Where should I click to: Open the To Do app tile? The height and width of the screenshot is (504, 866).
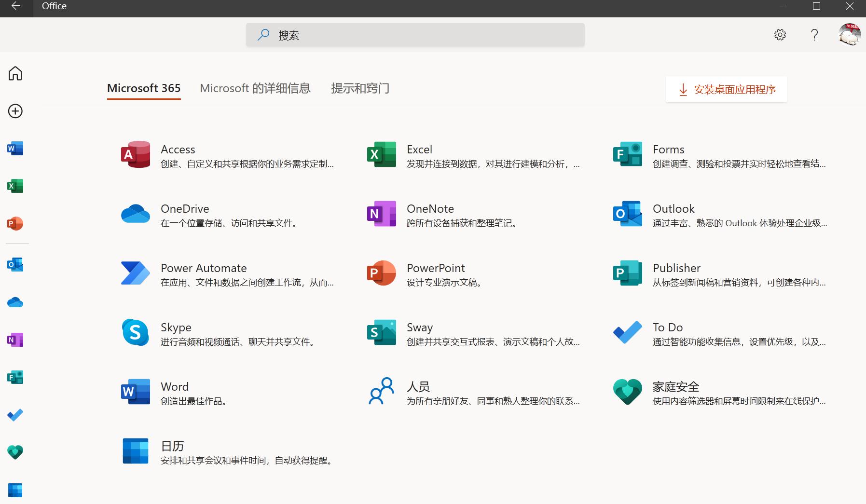[x=719, y=333]
